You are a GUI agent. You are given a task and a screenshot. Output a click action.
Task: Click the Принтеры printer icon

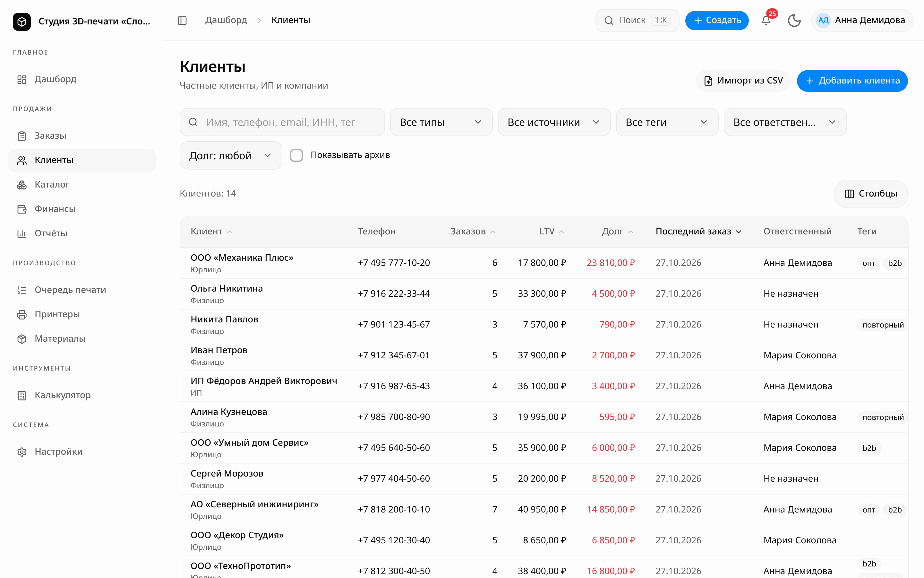click(22, 315)
